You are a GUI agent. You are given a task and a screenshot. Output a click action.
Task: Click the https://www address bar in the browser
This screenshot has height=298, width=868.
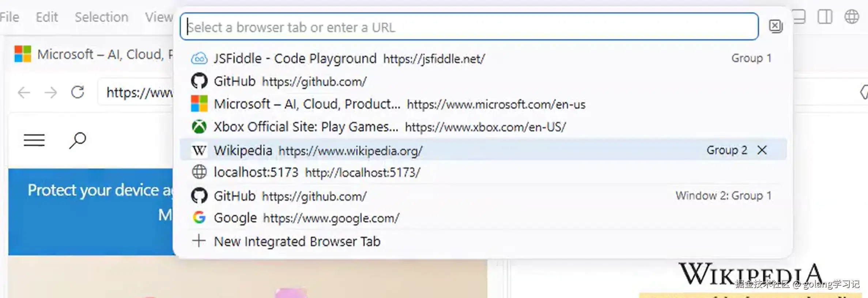pyautogui.click(x=136, y=92)
